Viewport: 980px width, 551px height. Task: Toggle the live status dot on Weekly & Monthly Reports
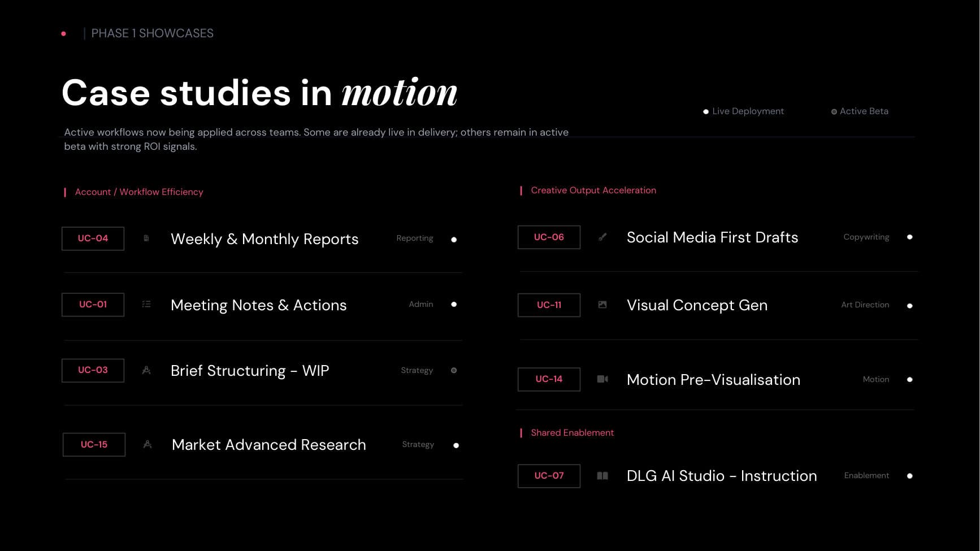tap(454, 240)
